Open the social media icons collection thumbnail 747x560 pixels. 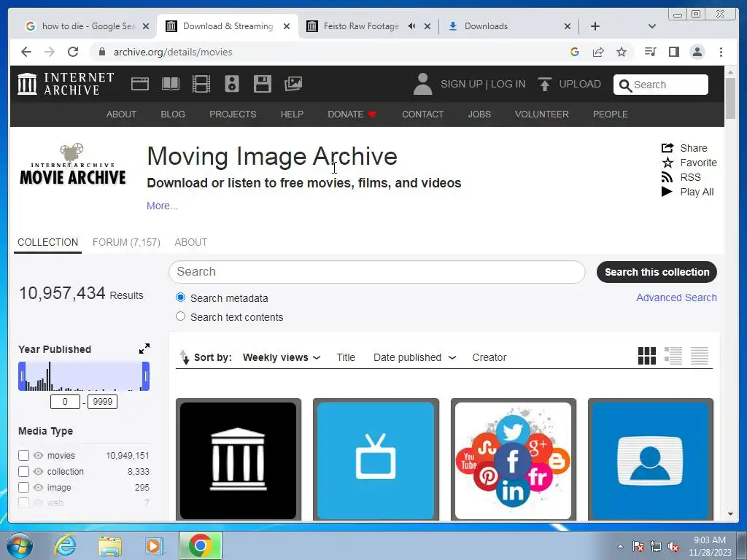coord(513,460)
